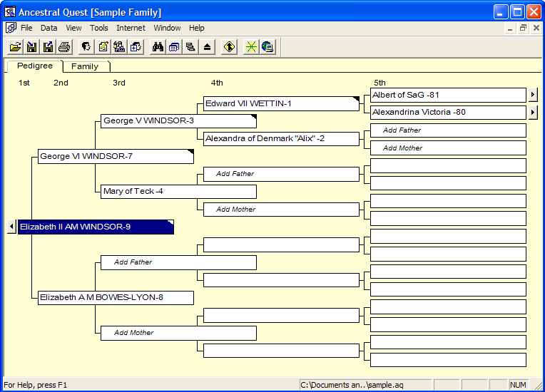Viewport: 545px width, 392px height.
Task: Open the Data menu
Action: coord(49,28)
